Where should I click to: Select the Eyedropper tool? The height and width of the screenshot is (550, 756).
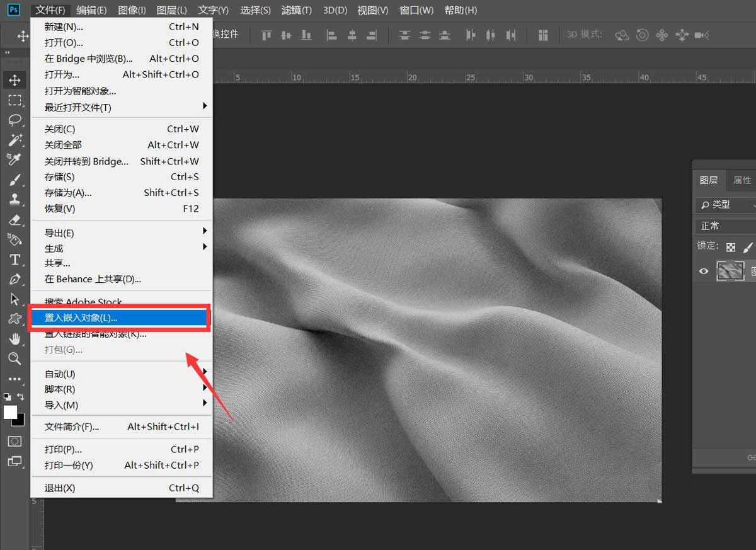tap(14, 159)
